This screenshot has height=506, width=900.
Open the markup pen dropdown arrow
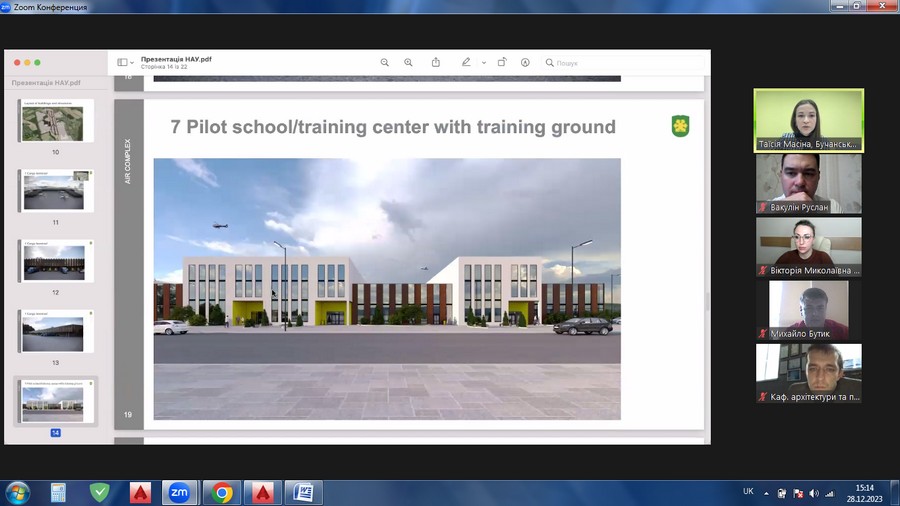[x=484, y=62]
